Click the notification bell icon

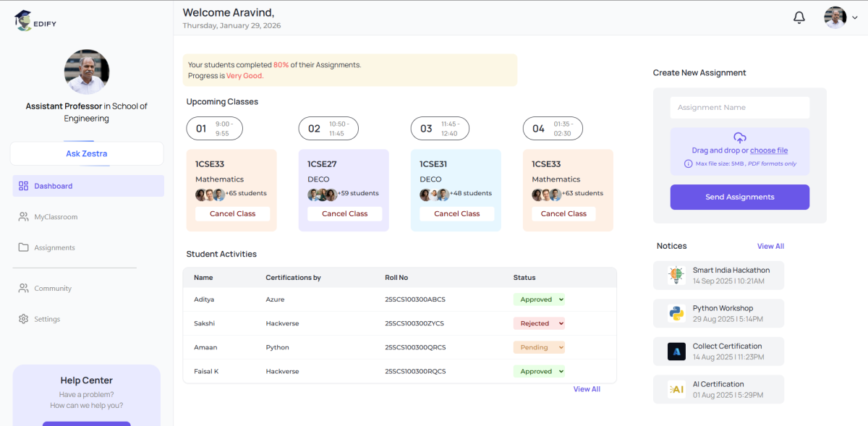click(x=799, y=17)
